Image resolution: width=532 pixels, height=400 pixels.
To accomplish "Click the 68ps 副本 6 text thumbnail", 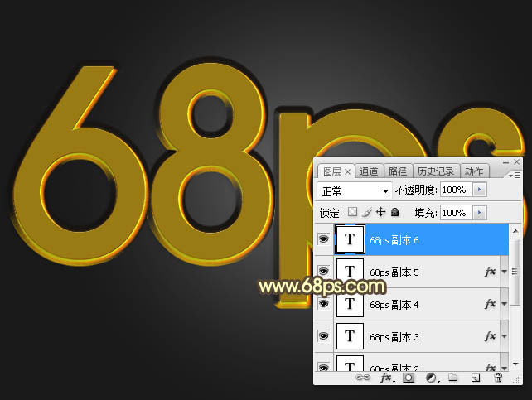I will tap(350, 239).
